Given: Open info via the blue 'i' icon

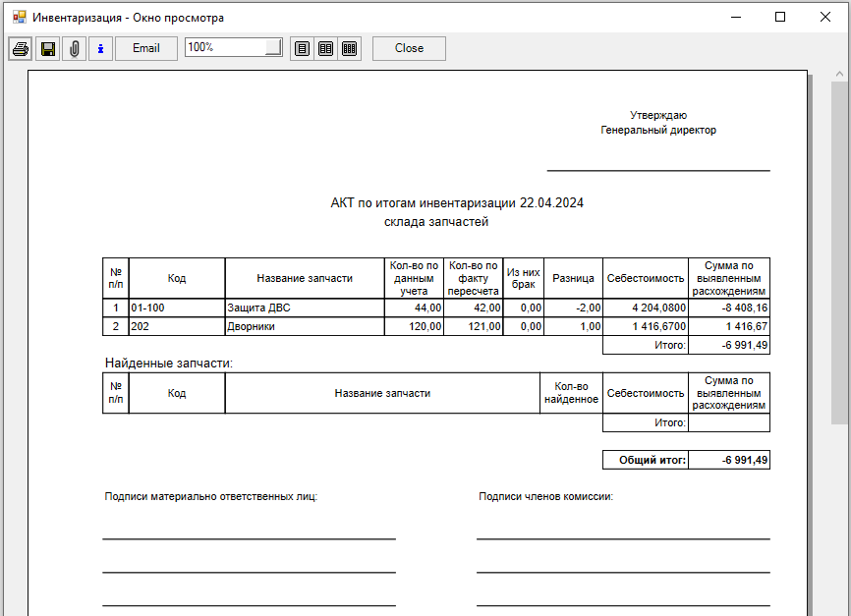Looking at the screenshot, I should click(x=100, y=48).
